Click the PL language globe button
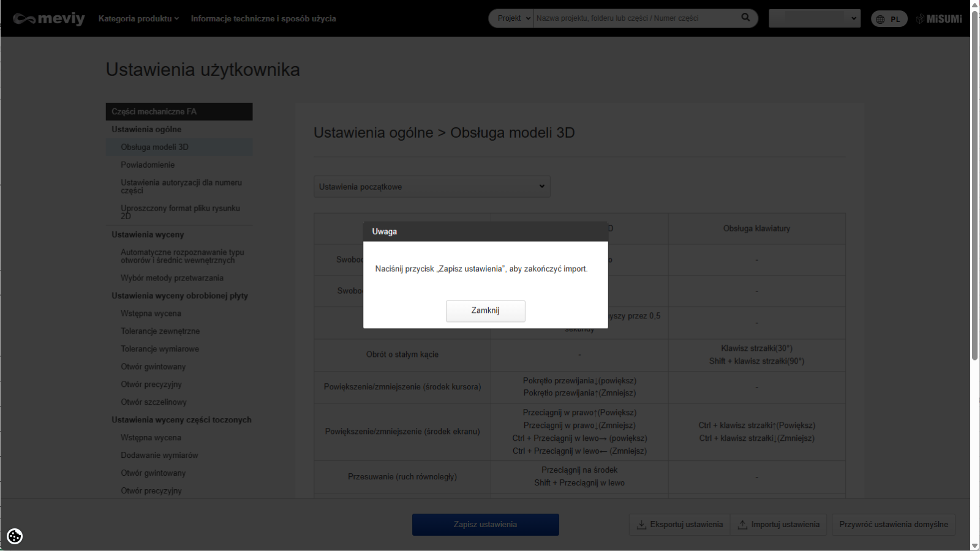The height and width of the screenshot is (551, 980). [x=889, y=19]
